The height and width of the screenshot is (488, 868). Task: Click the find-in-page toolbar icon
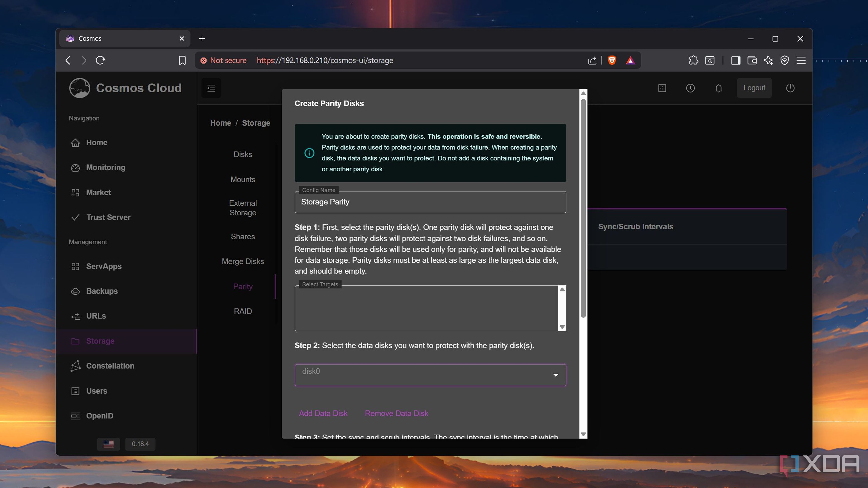[x=710, y=60]
